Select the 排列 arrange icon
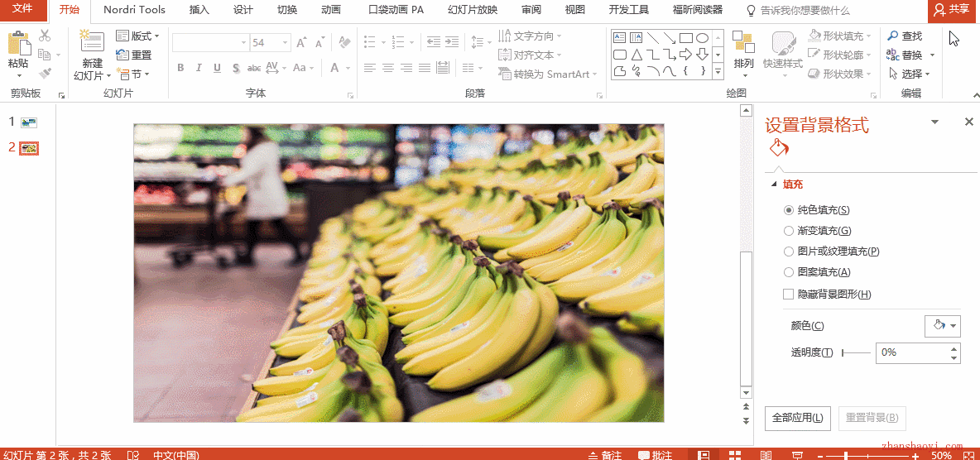980x460 pixels. pos(744,42)
